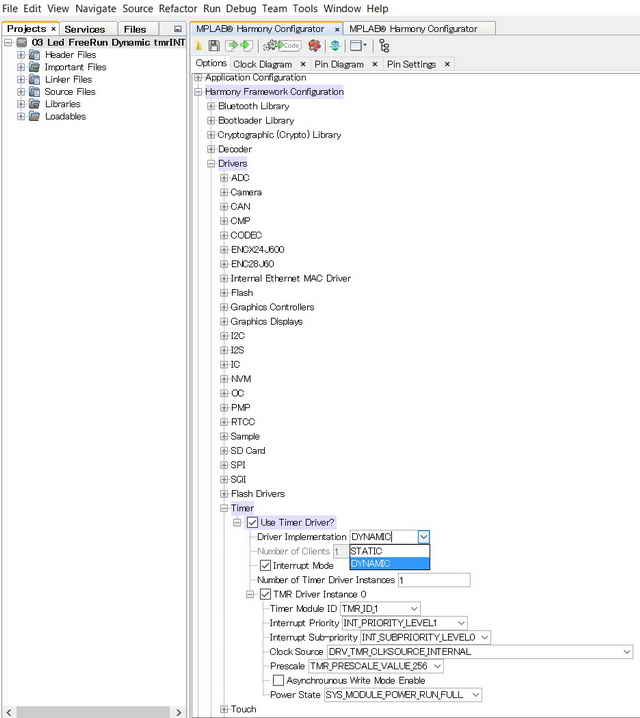Click the Source Files folder icon
The height and width of the screenshot is (718, 640).
(34, 92)
